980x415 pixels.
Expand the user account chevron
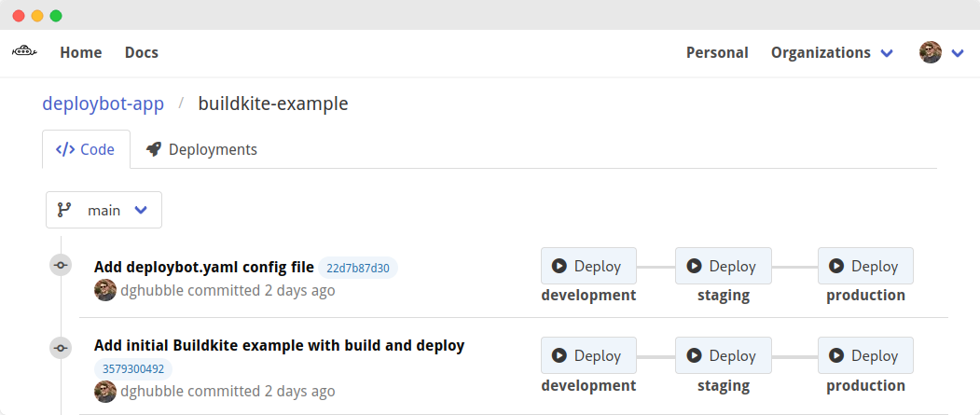point(958,54)
